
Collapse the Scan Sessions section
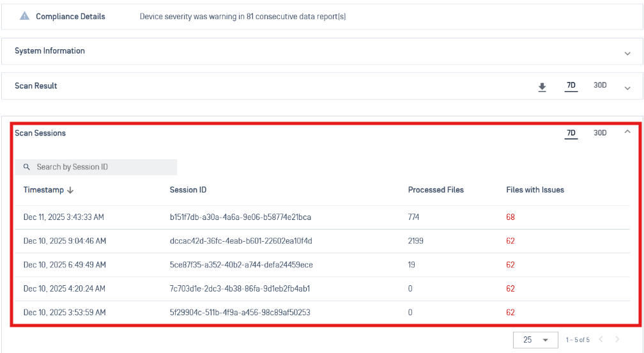(627, 132)
